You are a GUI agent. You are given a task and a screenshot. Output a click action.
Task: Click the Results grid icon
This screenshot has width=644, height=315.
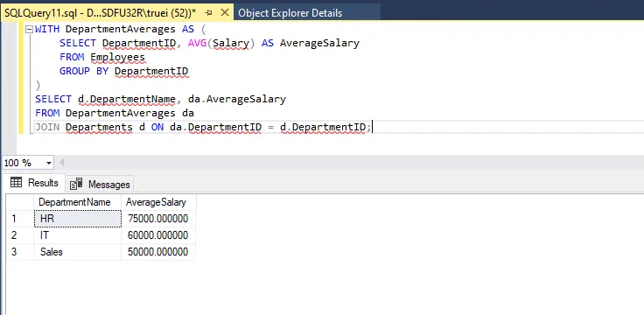16,183
